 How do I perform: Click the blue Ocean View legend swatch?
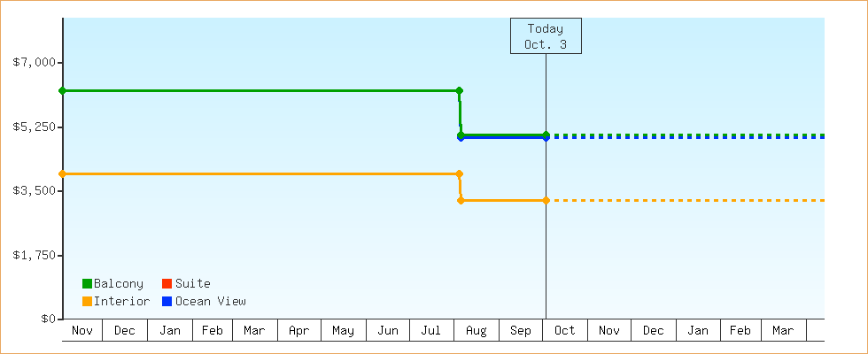[x=167, y=301]
